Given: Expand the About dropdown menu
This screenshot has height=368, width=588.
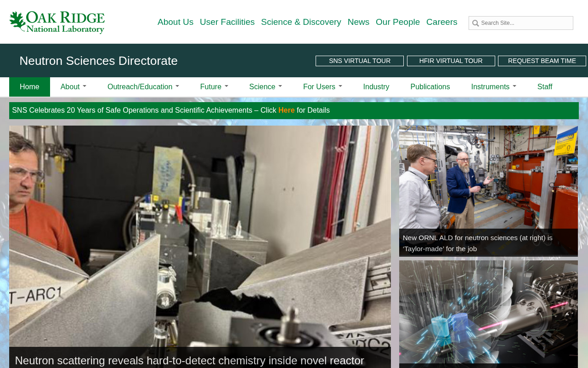Looking at the screenshot, I should point(73,87).
